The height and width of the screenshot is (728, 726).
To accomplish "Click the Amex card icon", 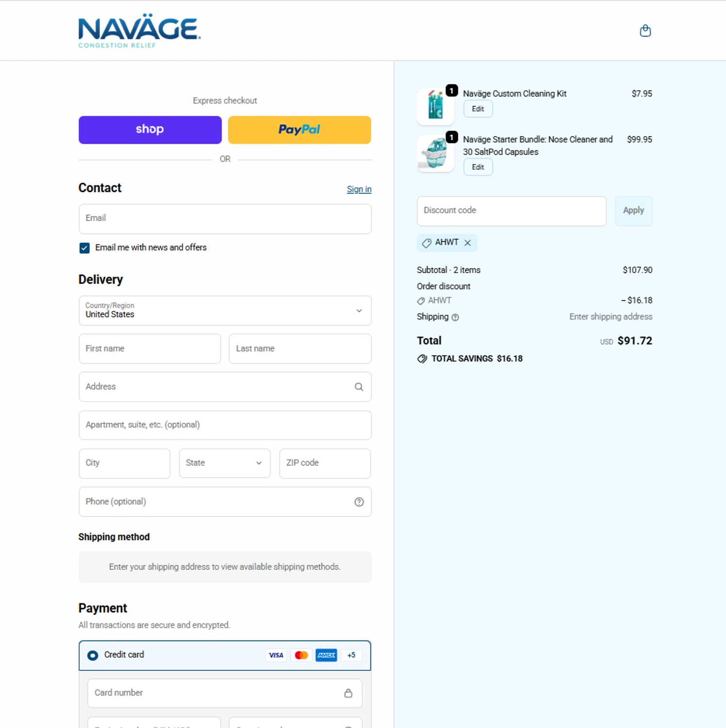I will coord(326,655).
